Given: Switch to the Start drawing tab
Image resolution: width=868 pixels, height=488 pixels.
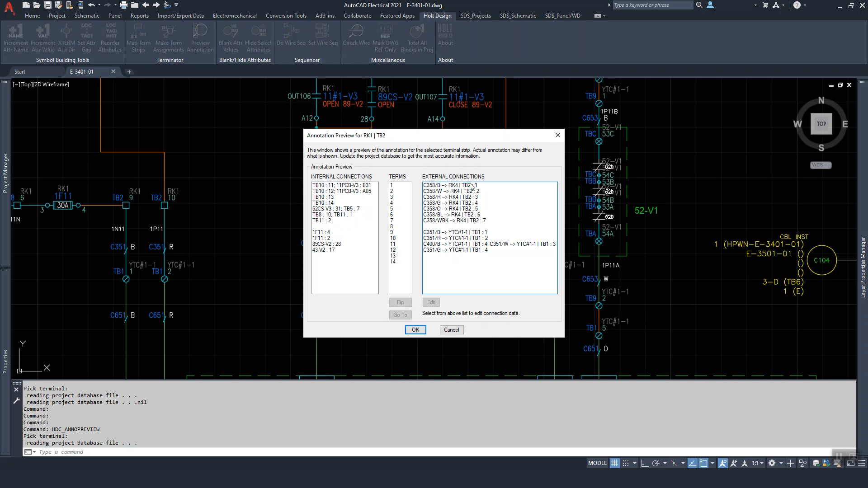Looking at the screenshot, I should coord(20,71).
